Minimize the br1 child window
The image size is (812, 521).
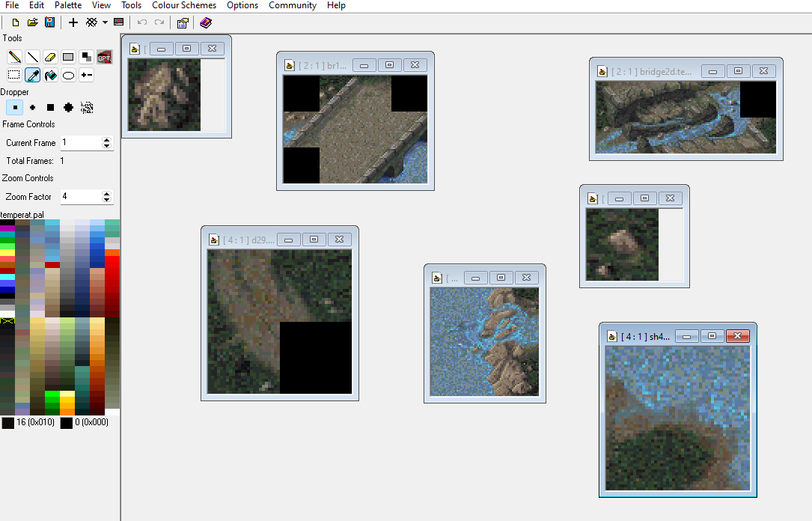point(364,65)
